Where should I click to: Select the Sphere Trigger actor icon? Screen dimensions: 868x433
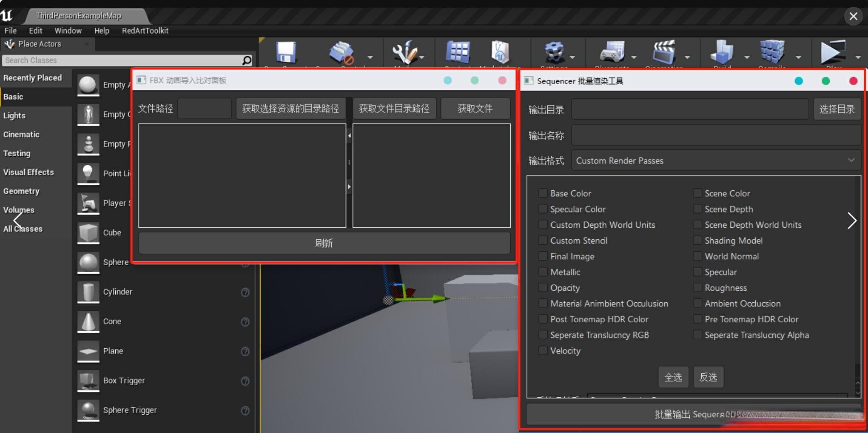pos(88,410)
